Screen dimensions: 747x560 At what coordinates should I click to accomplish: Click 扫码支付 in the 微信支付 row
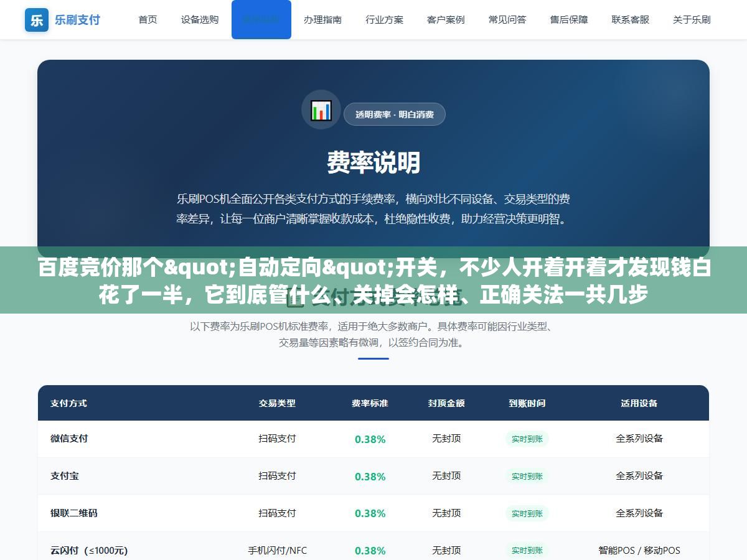(277, 438)
